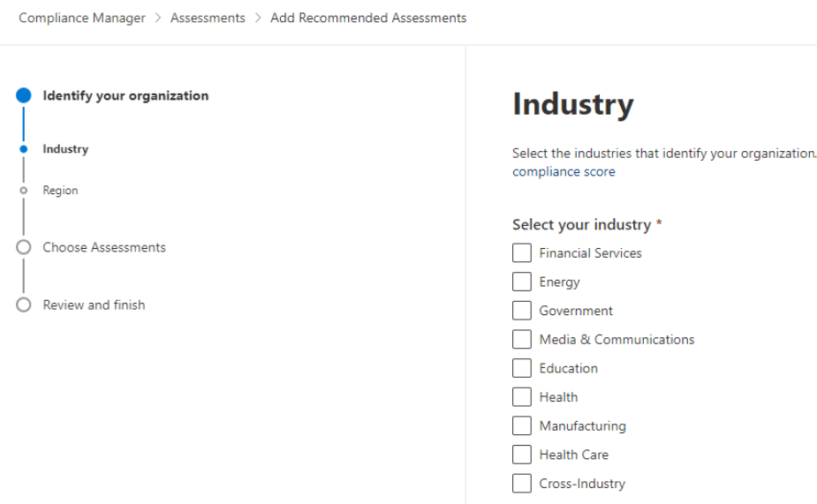
Task: Select the Government checkbox
Action: point(522,311)
